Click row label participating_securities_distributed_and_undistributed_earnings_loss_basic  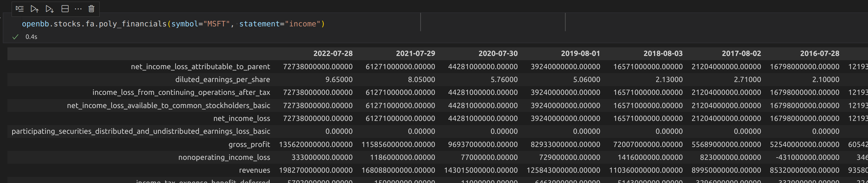pos(141,132)
